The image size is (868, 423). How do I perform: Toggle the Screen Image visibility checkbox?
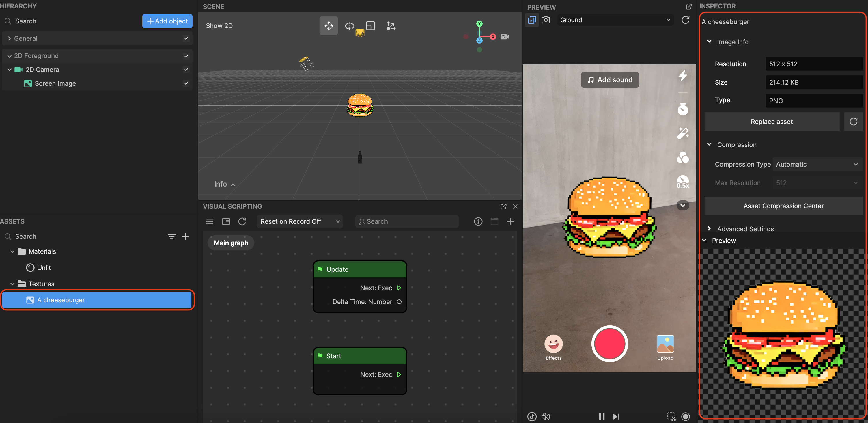(186, 83)
